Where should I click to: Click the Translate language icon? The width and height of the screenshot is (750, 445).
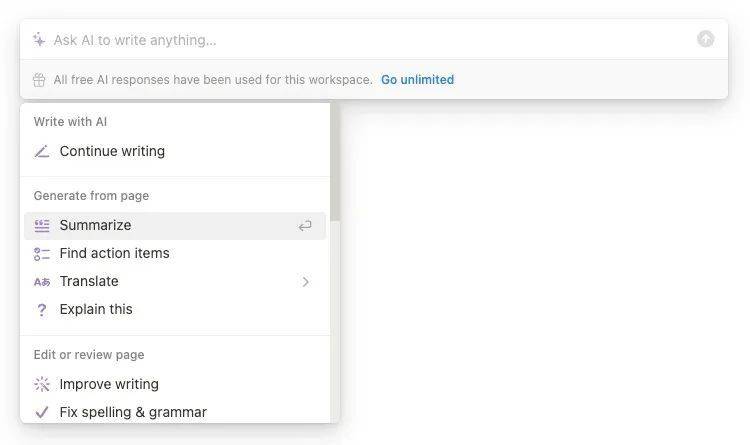(x=42, y=282)
